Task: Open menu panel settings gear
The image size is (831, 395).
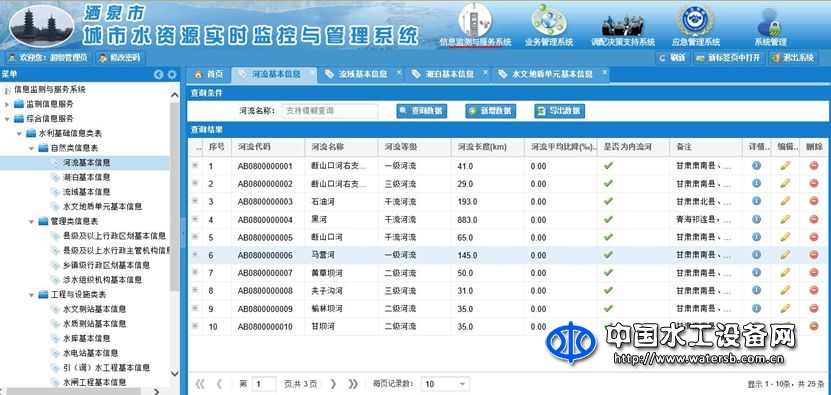Action: point(172,75)
